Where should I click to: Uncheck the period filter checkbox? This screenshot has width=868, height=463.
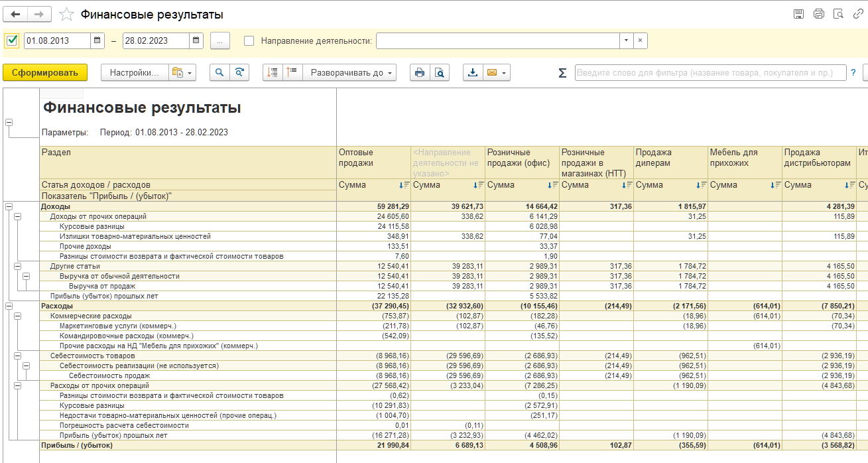(x=12, y=40)
